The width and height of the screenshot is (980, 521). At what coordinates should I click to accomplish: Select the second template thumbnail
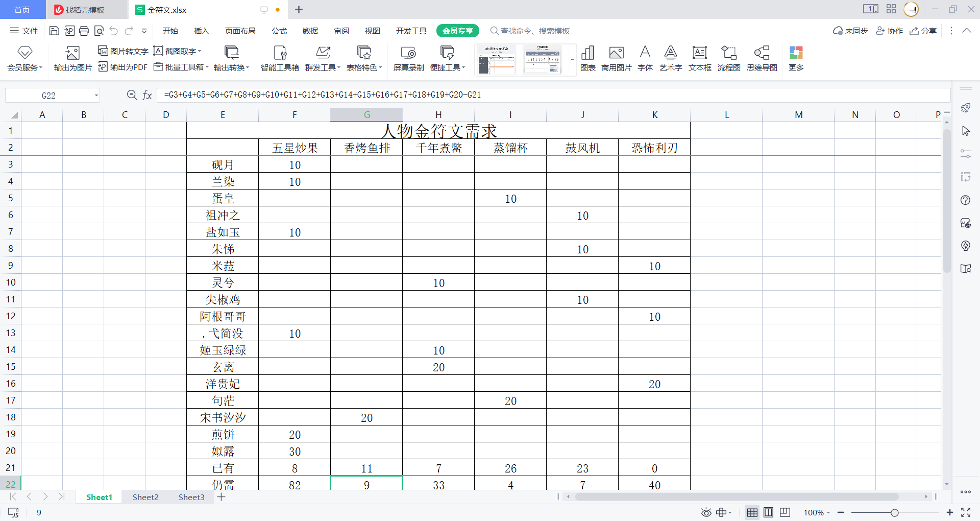click(543, 60)
